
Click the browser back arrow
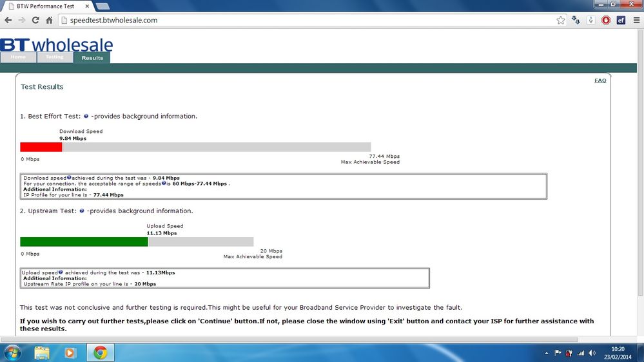pyautogui.click(x=8, y=20)
